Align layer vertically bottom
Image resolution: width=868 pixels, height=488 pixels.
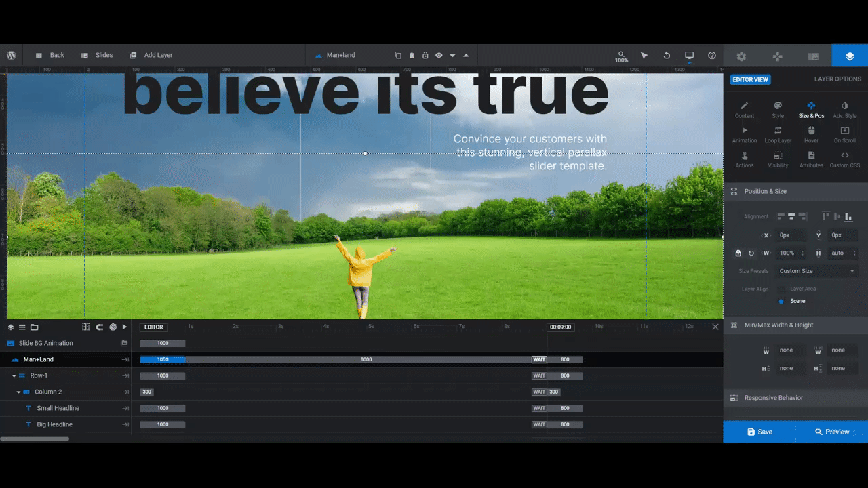(x=848, y=216)
